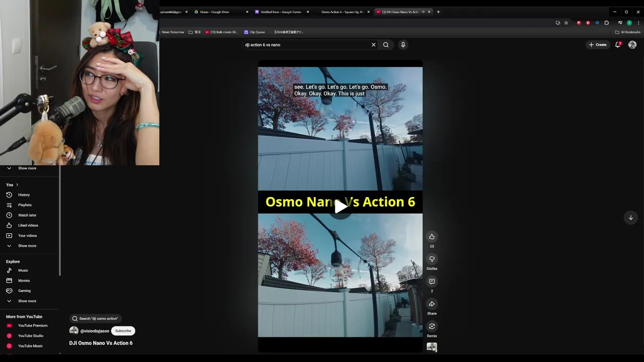The width and height of the screenshot is (644, 362).
Task: Click the Share arrow icon
Action: [432, 304]
